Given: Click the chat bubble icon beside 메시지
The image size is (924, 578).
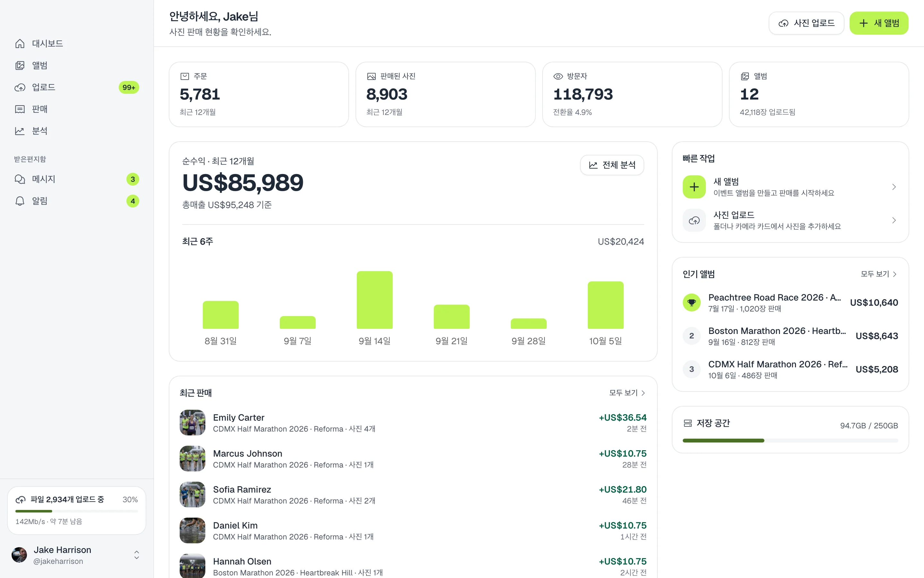Looking at the screenshot, I should [x=20, y=179].
